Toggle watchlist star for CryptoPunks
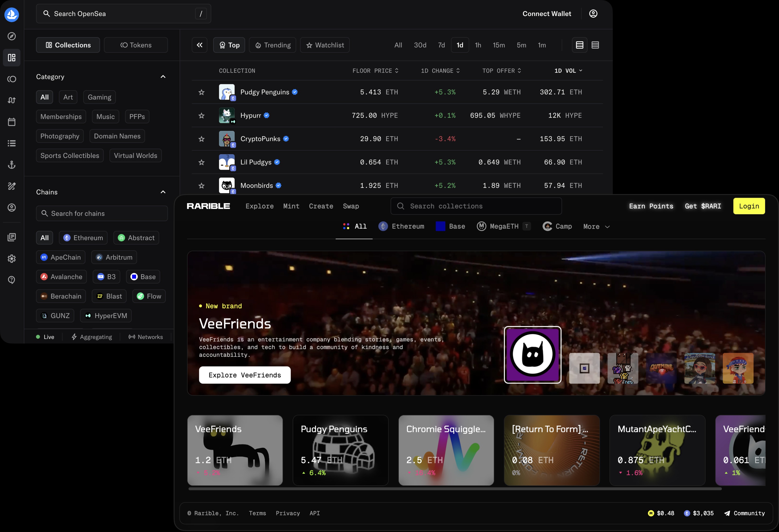The height and width of the screenshot is (532, 779). 201,139
